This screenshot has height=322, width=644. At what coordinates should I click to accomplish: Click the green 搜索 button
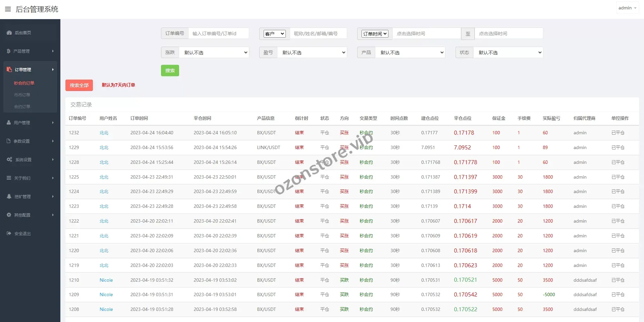[x=170, y=71]
